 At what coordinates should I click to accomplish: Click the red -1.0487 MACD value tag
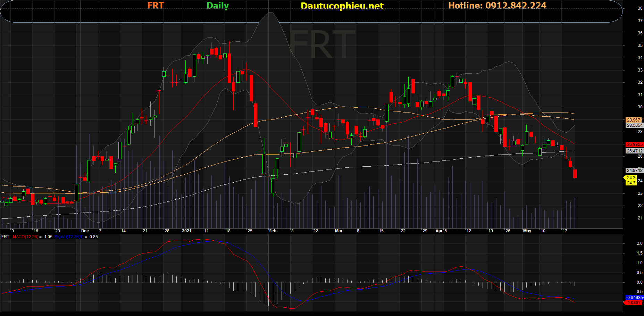click(x=634, y=303)
